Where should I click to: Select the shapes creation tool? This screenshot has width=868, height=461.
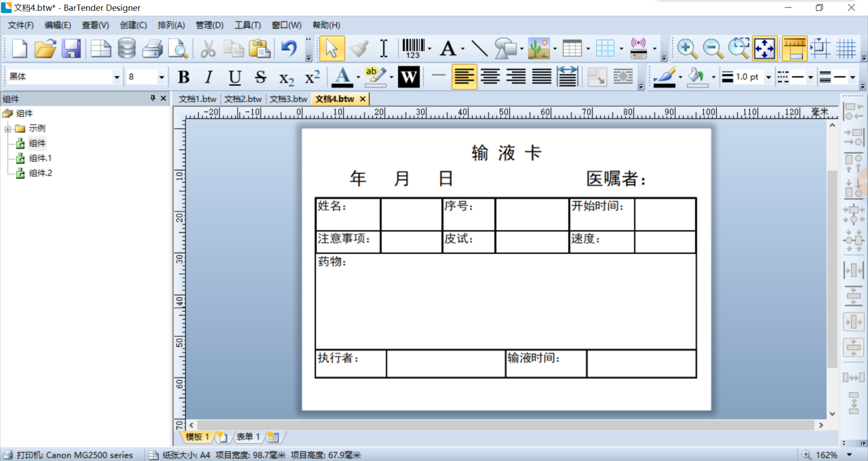506,48
